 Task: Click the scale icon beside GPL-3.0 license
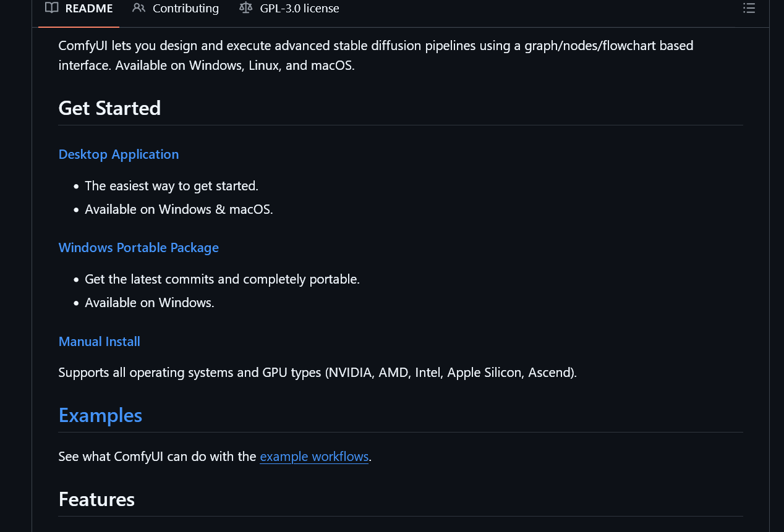coord(246,8)
